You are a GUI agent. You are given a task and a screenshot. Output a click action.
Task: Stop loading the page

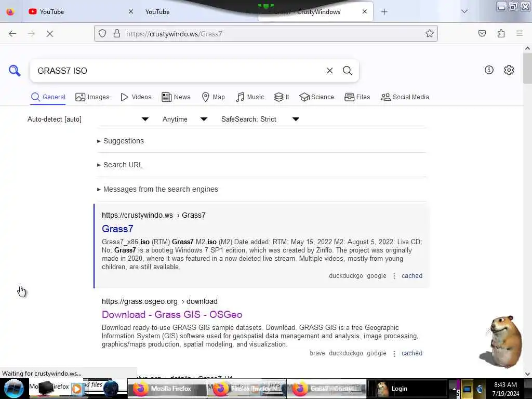[49, 34]
